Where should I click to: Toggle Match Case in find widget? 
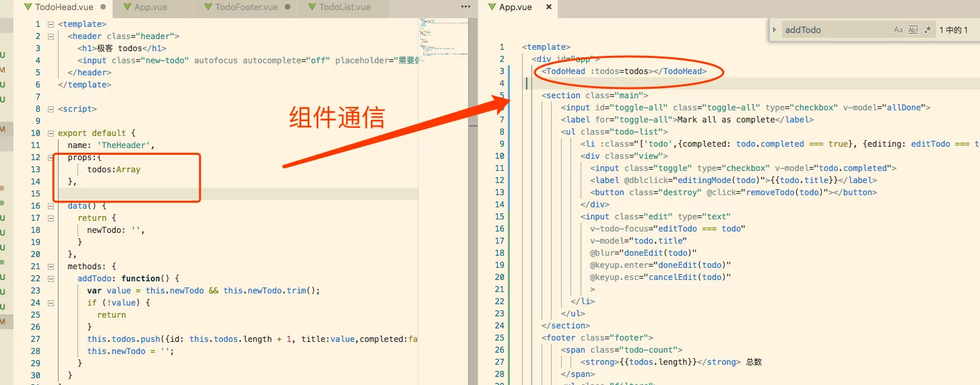898,30
